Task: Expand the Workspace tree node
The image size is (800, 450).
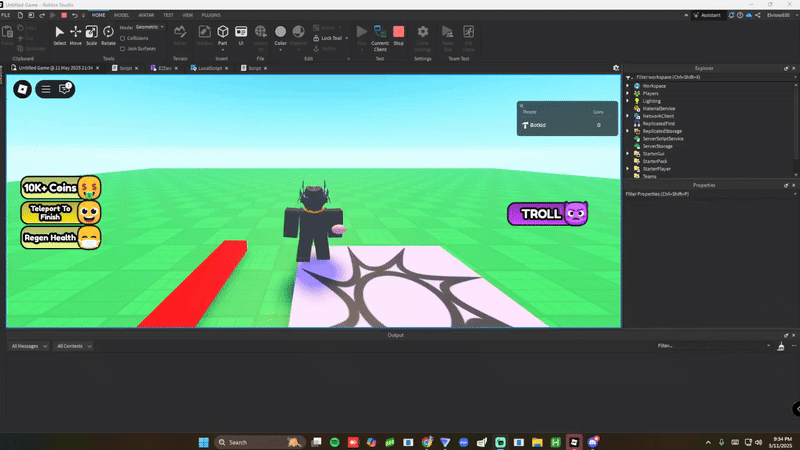Action: coord(628,86)
